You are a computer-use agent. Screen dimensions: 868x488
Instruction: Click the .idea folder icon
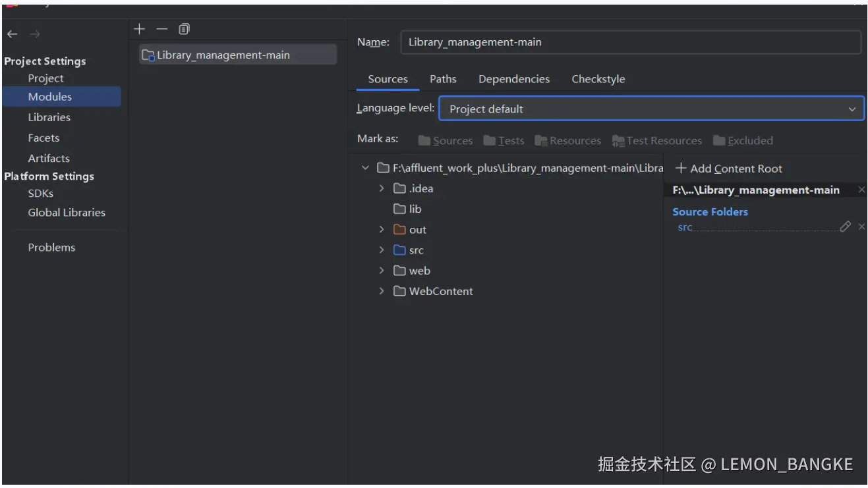point(399,188)
